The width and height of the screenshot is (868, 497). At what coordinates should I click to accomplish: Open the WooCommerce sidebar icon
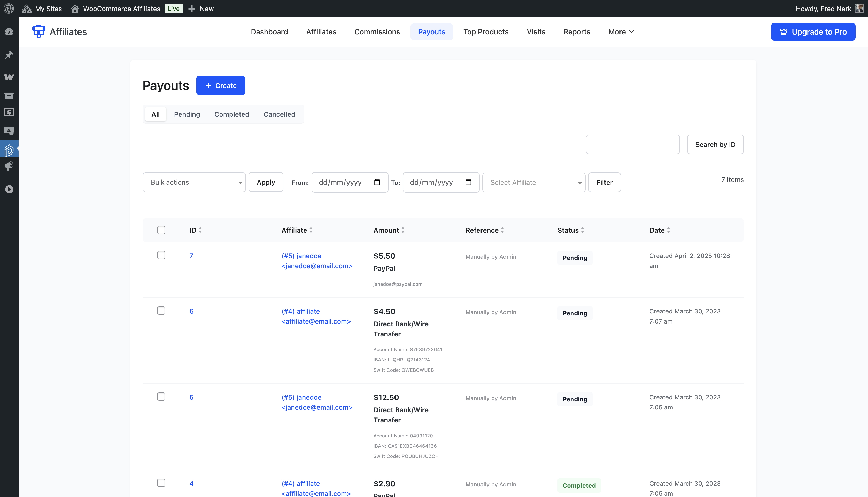pyautogui.click(x=9, y=77)
